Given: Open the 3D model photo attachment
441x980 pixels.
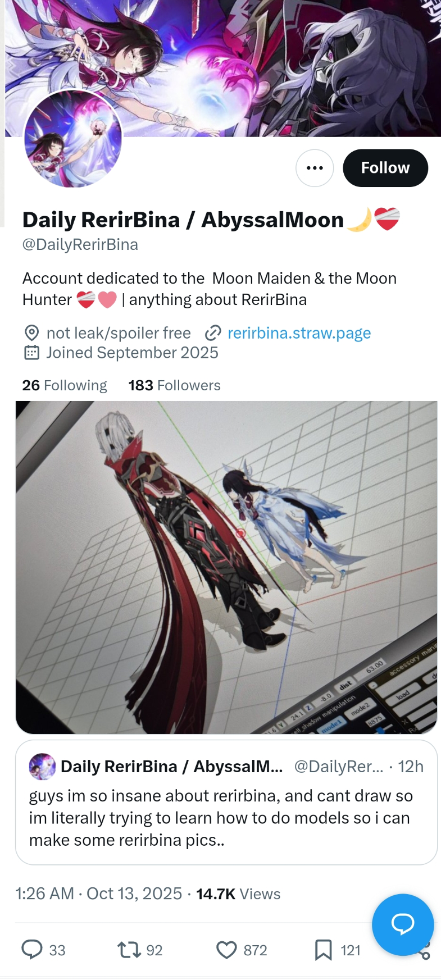Looking at the screenshot, I should click(x=226, y=567).
